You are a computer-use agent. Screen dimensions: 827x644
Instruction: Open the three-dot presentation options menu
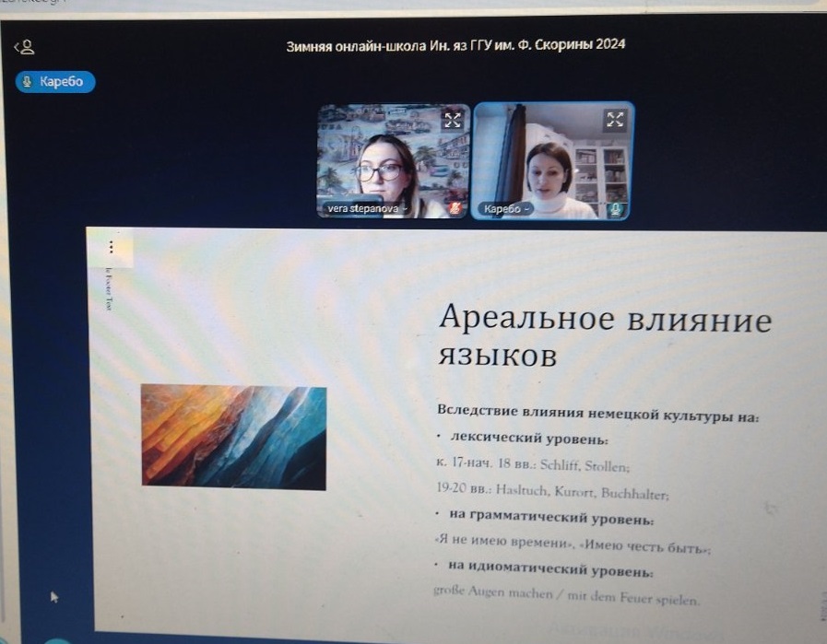click(112, 247)
